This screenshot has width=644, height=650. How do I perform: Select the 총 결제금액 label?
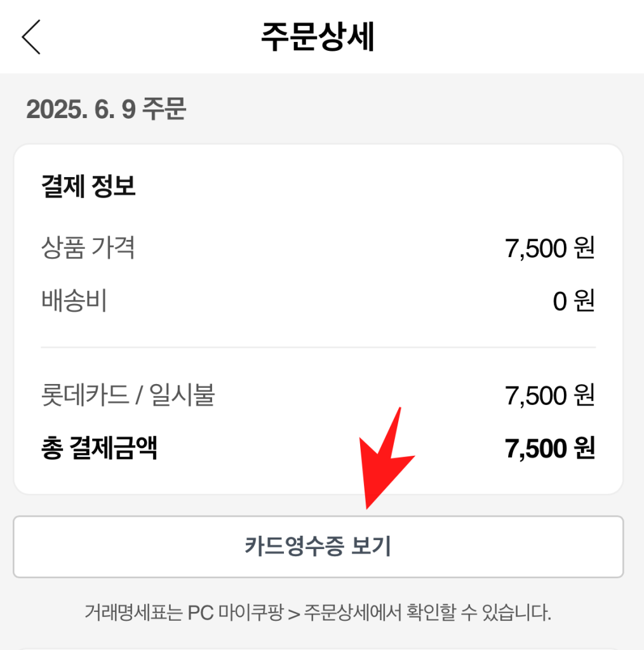click(x=99, y=449)
